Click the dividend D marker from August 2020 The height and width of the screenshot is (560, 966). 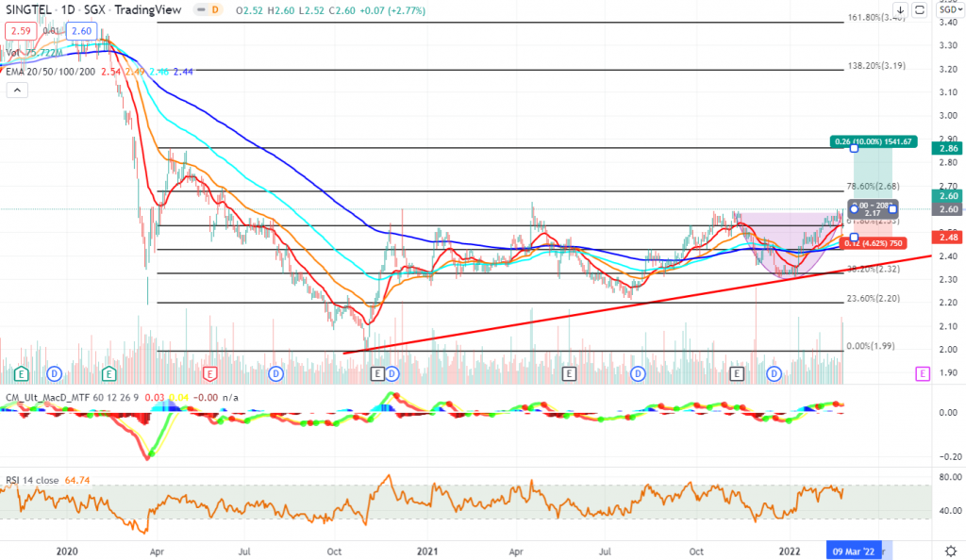275,373
